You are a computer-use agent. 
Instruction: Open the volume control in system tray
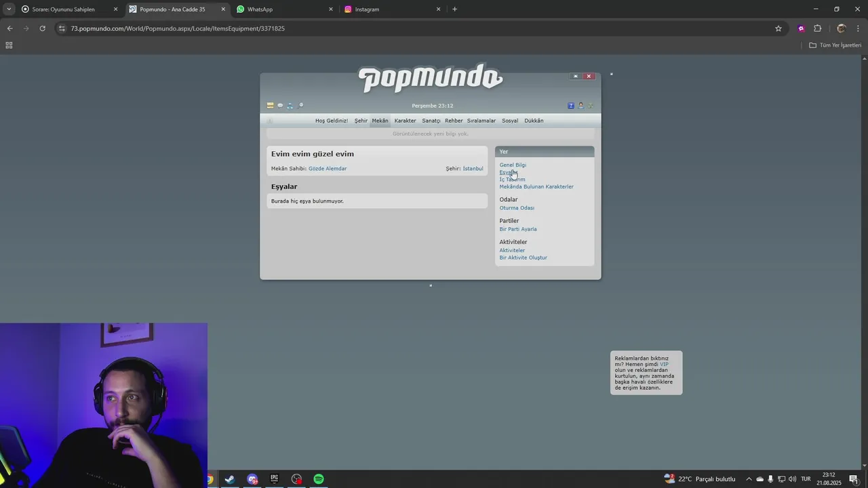[792, 479]
